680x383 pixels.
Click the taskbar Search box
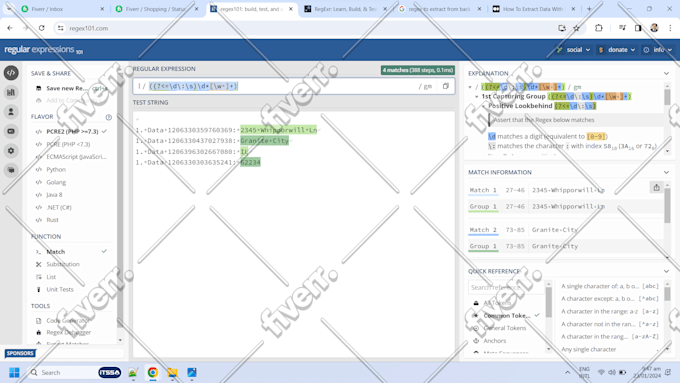point(75,373)
